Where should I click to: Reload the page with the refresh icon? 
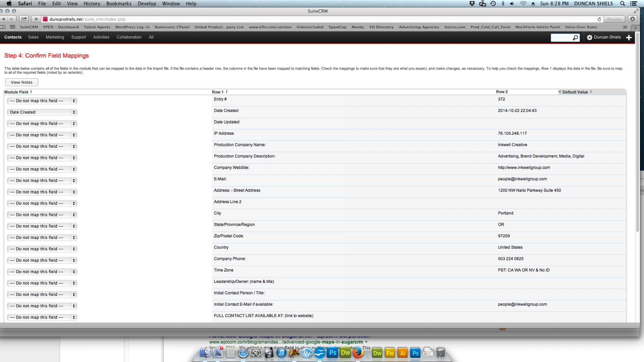coord(599,19)
